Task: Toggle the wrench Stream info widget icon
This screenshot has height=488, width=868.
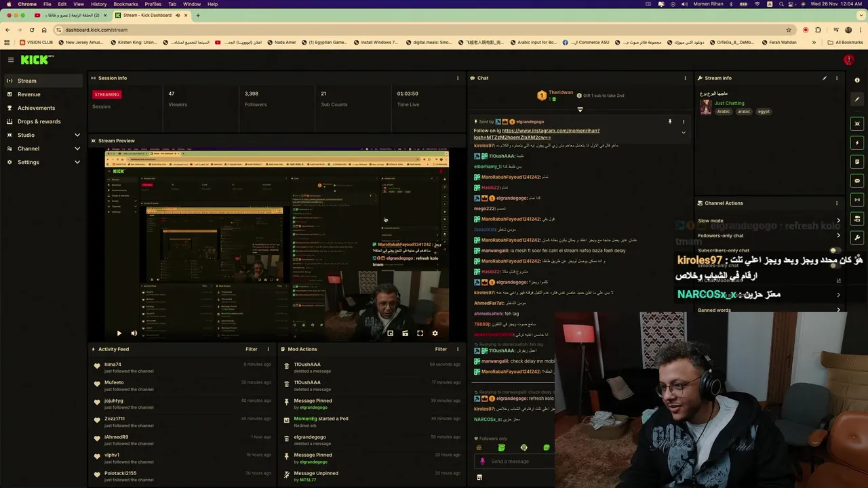Action: [x=857, y=238]
